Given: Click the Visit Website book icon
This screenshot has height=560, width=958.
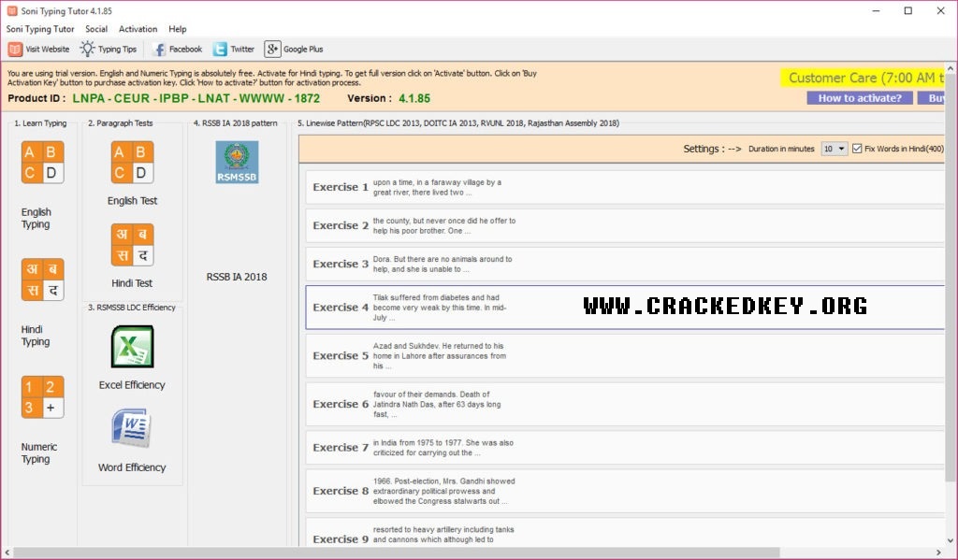Looking at the screenshot, I should (15, 49).
